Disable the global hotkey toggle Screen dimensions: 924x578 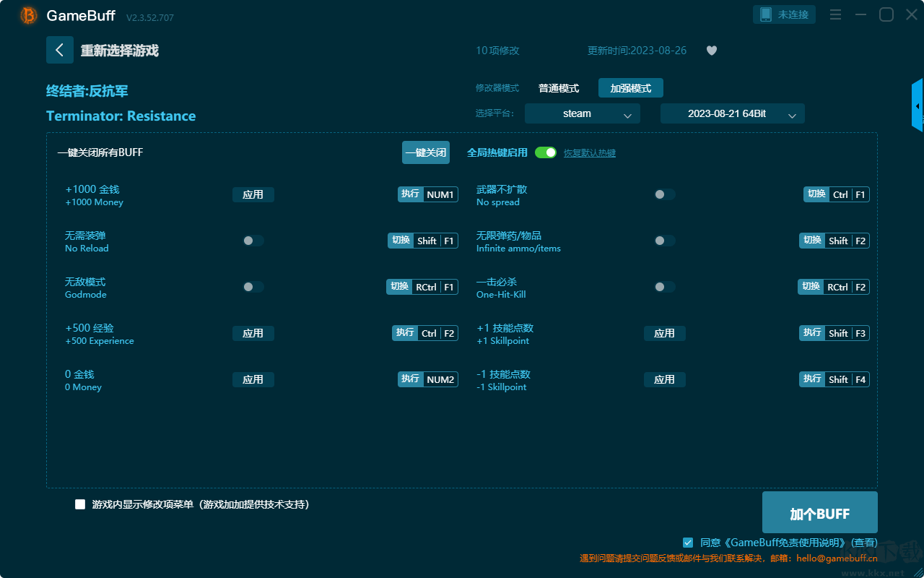546,152
